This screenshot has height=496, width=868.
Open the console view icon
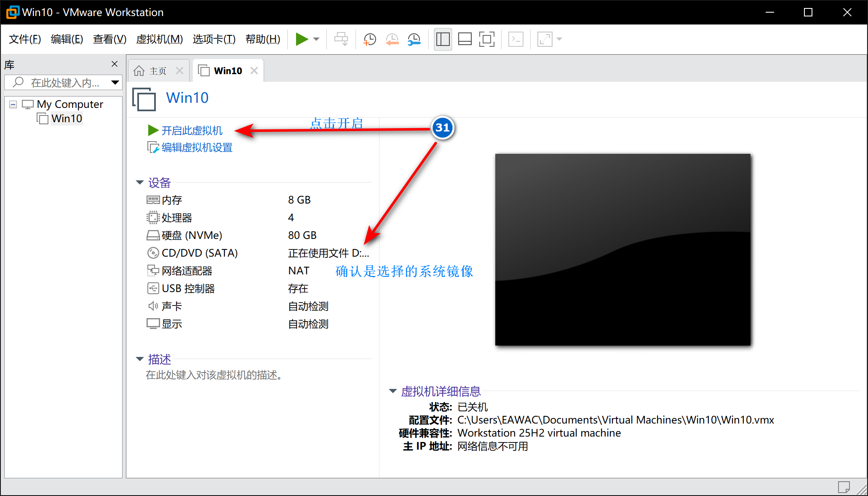516,39
